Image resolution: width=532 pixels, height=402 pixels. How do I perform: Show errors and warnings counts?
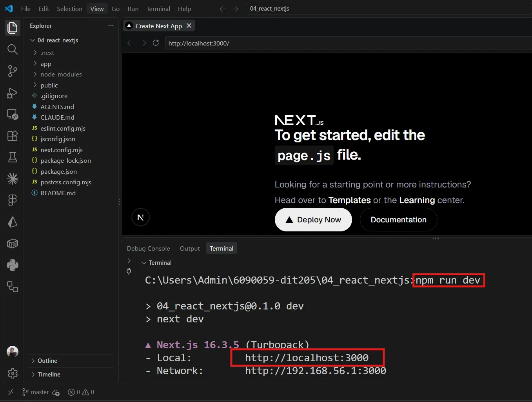point(81,392)
